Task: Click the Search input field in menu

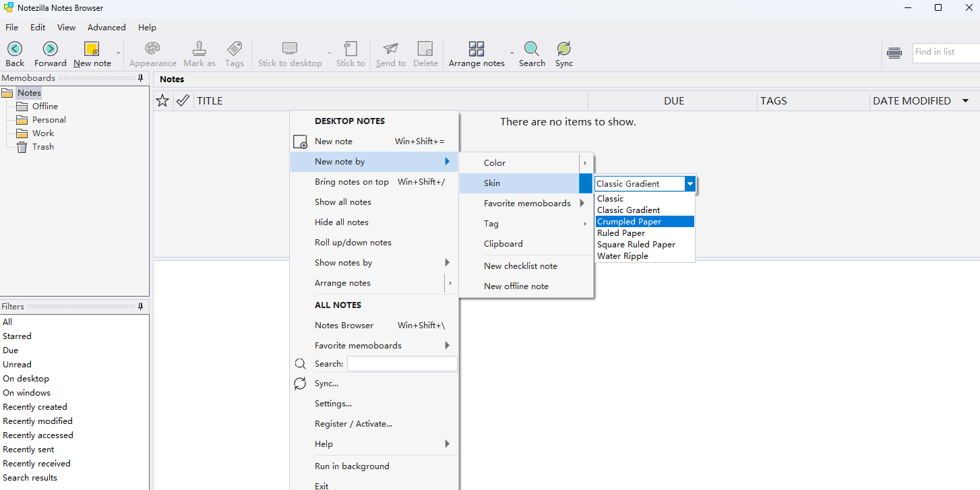Action: (402, 364)
